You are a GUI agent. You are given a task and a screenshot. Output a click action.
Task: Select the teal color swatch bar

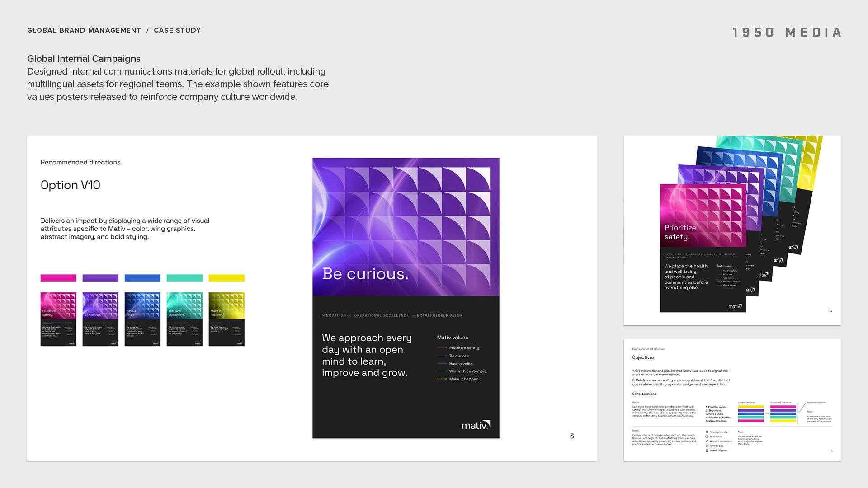click(x=184, y=278)
